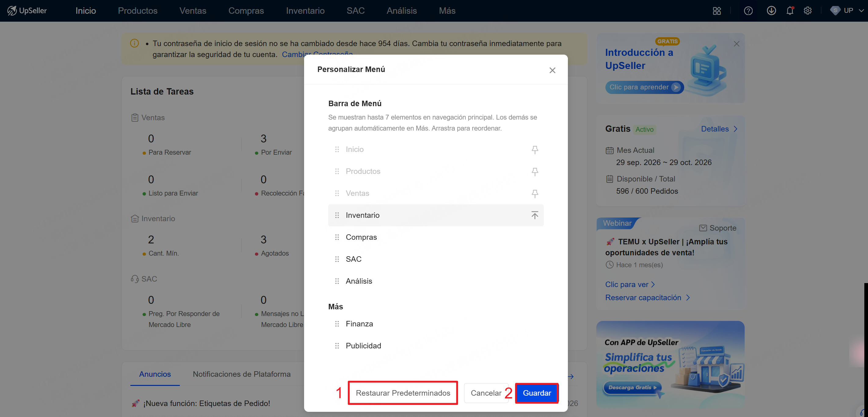
Task: Click the drag handle beside Compras
Action: 337,237
